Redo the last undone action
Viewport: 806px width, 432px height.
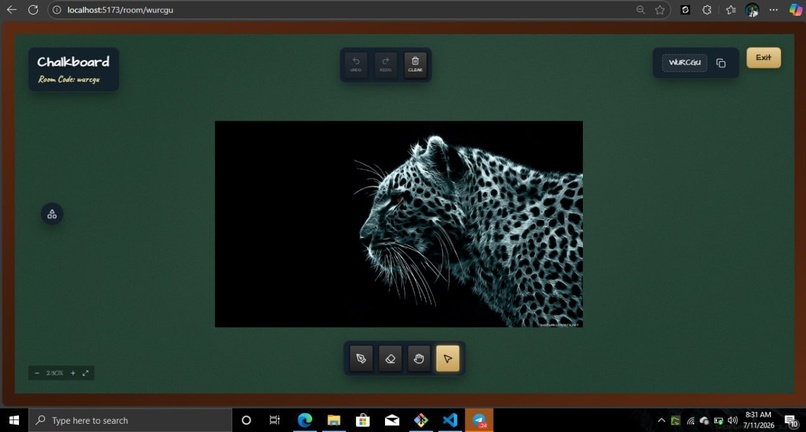tap(386, 65)
